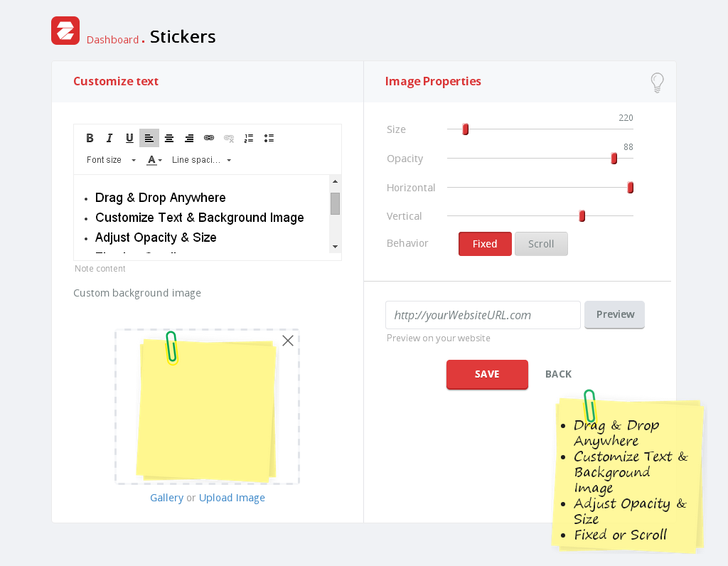Open the Line spacing dropdown
The image size is (728, 566).
click(x=202, y=160)
